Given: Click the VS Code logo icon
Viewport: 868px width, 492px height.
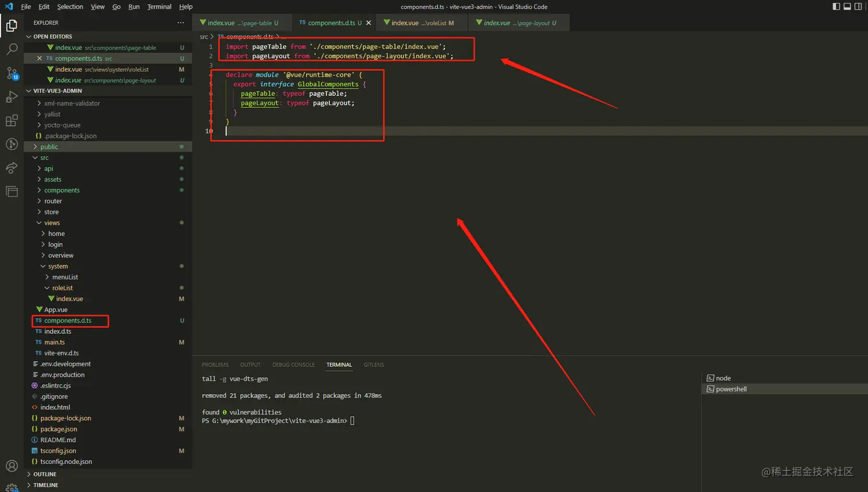Looking at the screenshot, I should [9, 6].
